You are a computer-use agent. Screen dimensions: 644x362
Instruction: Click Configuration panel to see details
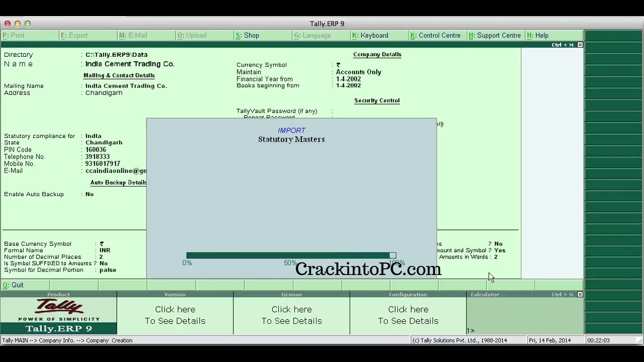408,315
